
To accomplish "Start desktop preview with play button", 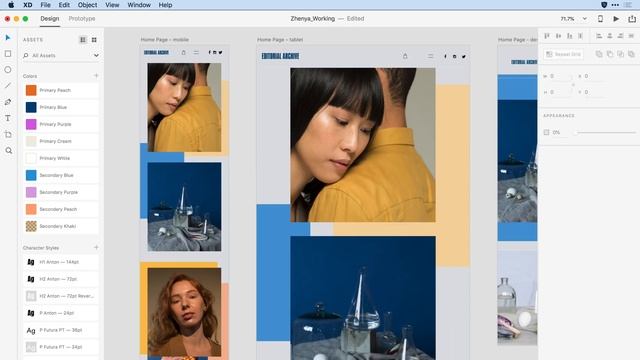I will click(616, 19).
